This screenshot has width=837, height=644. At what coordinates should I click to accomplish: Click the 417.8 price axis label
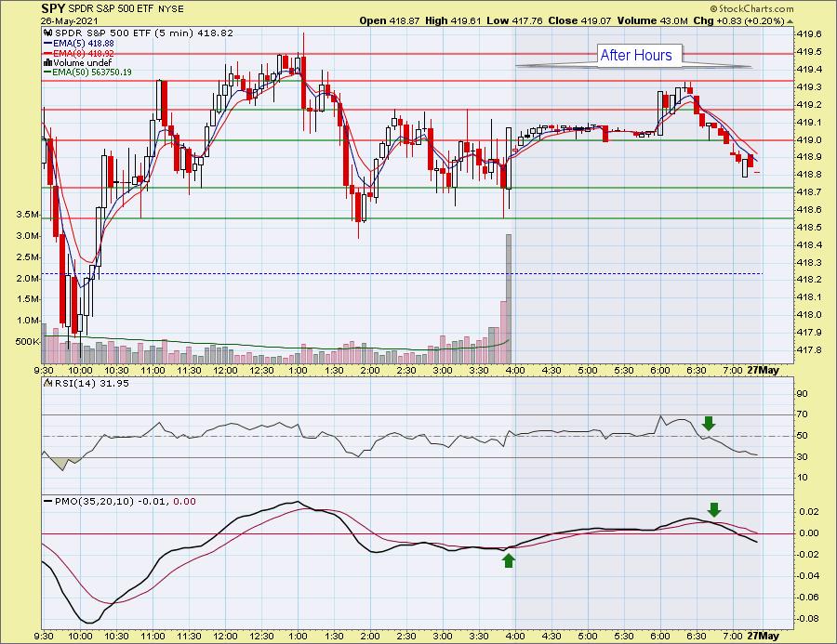[809, 349]
